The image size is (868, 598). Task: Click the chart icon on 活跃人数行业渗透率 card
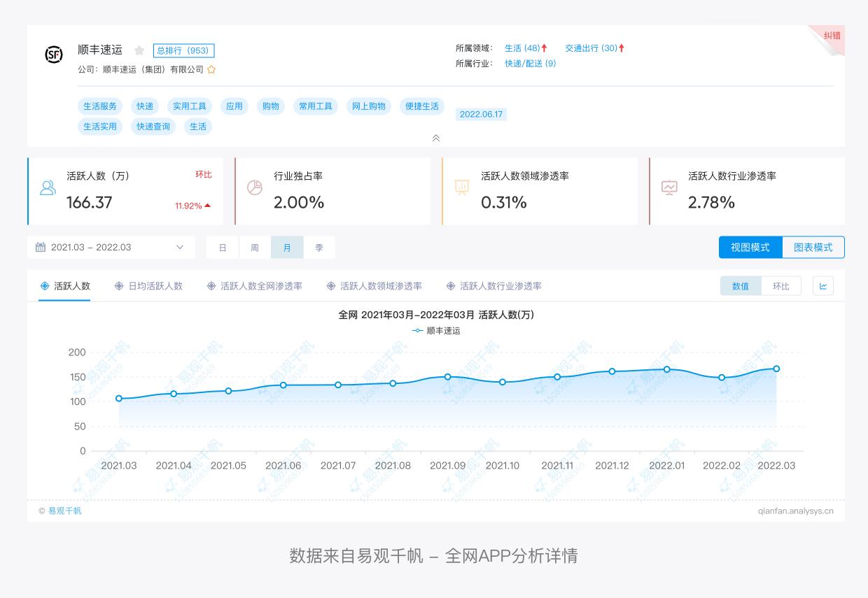[x=670, y=187]
